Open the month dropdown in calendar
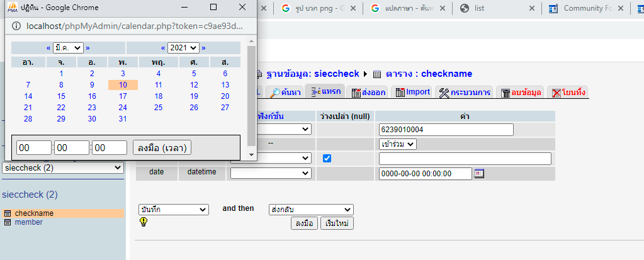This screenshot has height=260, width=644. pyautogui.click(x=68, y=48)
